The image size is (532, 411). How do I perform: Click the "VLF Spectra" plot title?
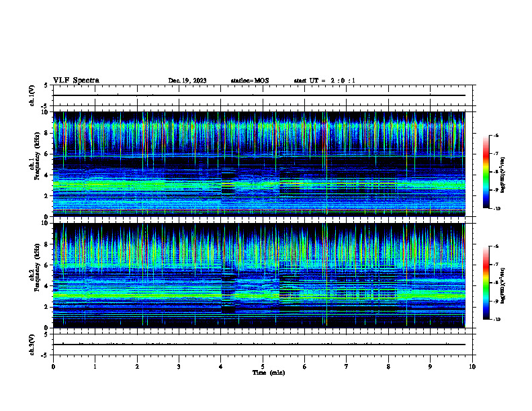tap(76, 81)
